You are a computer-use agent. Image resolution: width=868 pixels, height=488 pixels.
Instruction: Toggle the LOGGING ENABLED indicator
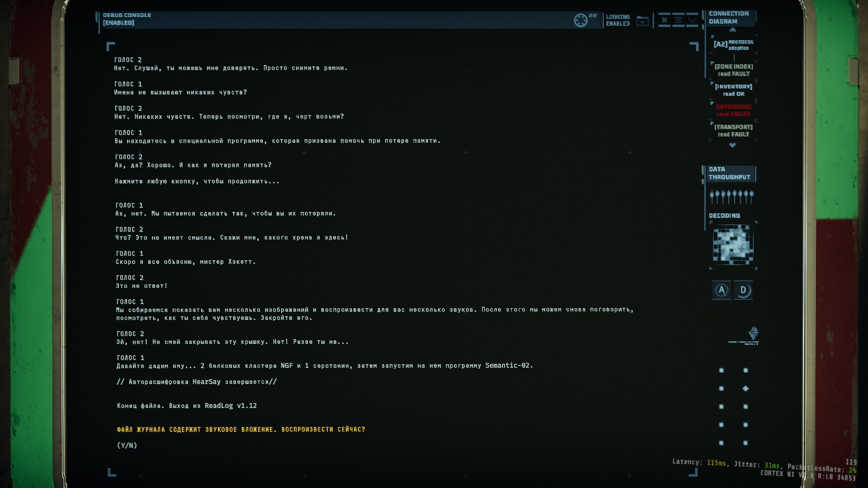tap(618, 20)
